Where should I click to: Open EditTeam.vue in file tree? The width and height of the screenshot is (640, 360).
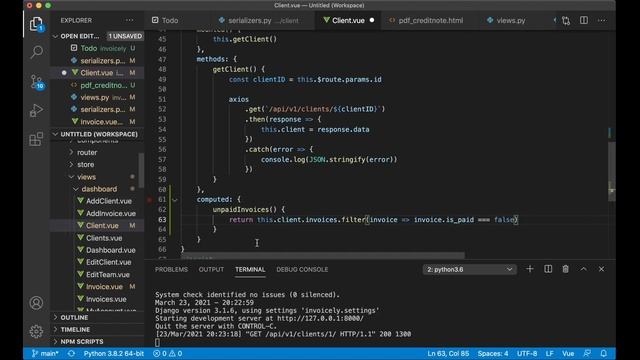point(107,275)
